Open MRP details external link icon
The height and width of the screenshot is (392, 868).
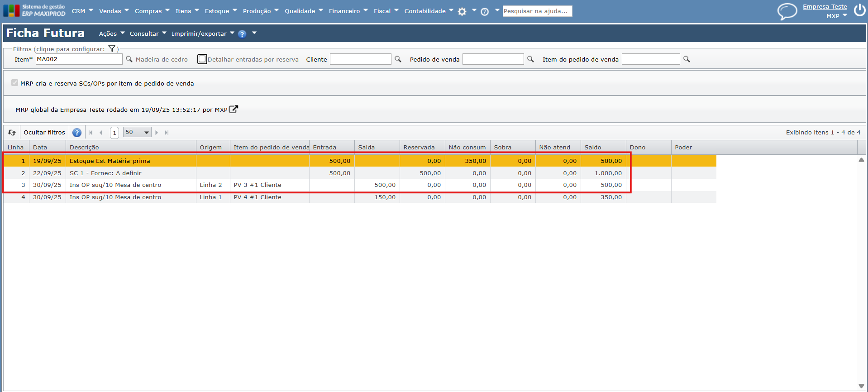click(x=234, y=110)
